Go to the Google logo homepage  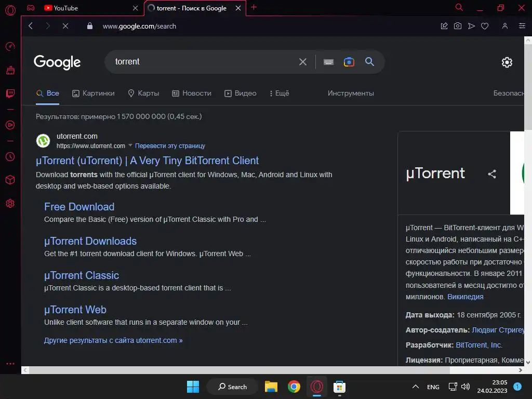pyautogui.click(x=57, y=62)
